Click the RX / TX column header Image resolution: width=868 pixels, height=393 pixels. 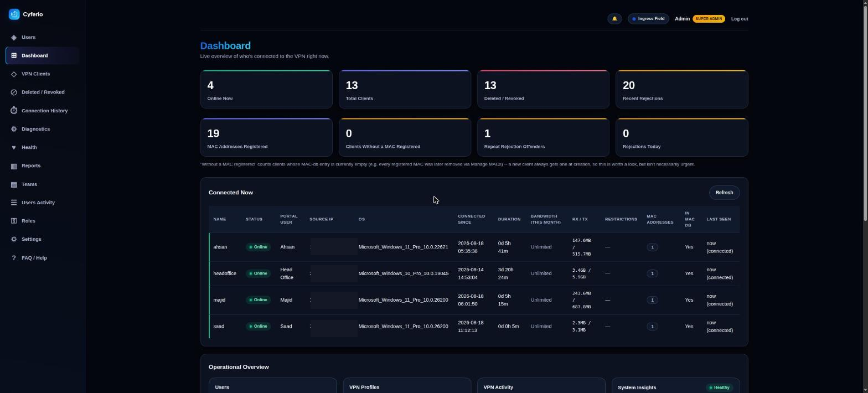[x=580, y=219]
